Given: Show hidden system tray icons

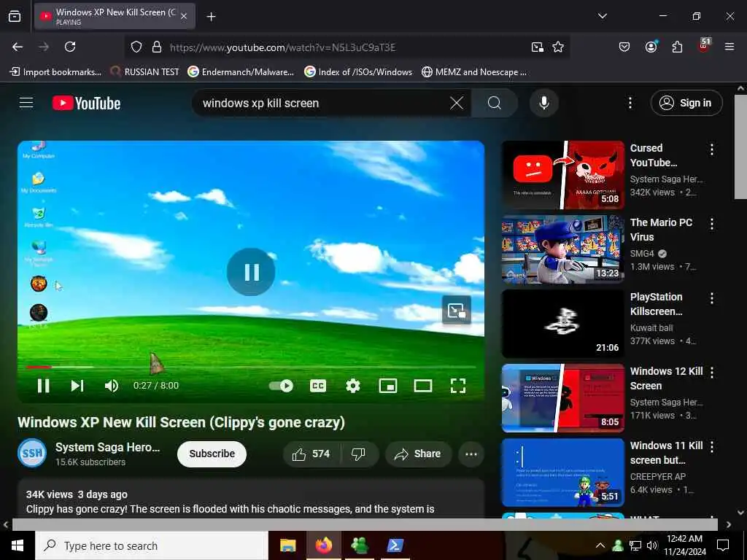Looking at the screenshot, I should click(x=600, y=545).
